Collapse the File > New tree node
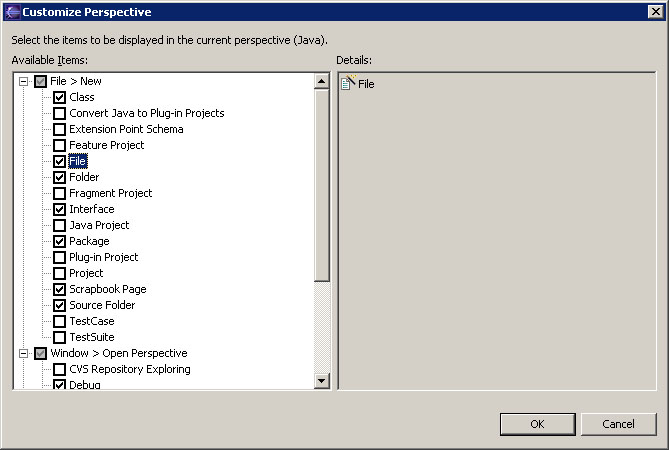Viewport: 669px width, 450px height. [23, 81]
